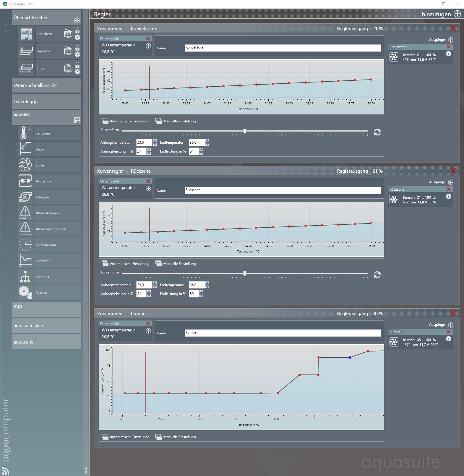
Task: Click the Radiatoren fan icon
Action: [394, 57]
